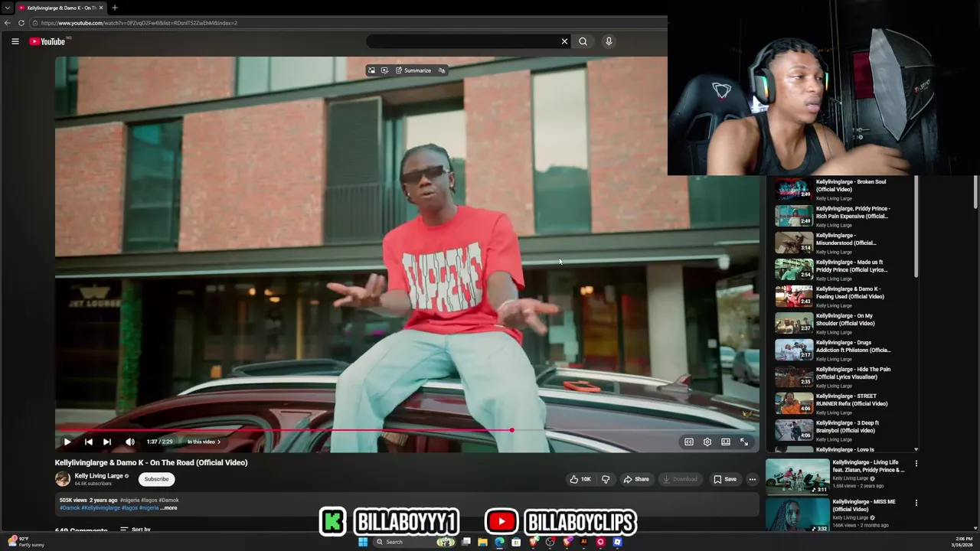Open the three-dot more actions menu below video
980x551 pixels.
[753, 479]
